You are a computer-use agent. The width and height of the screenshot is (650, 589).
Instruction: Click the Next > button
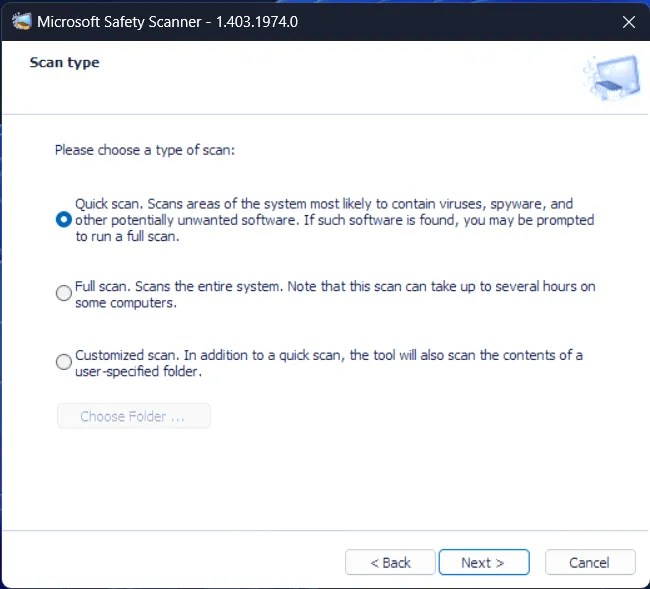pos(484,562)
